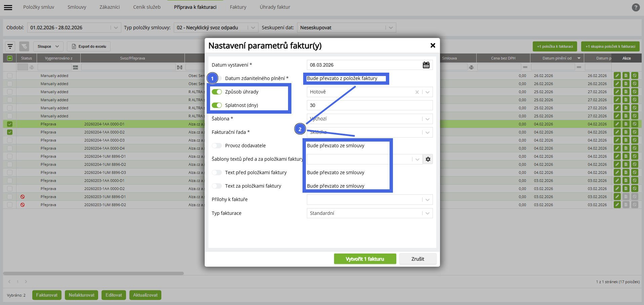Clear the Hotově payment method selection
Viewport: 644px width, 305px height.
coord(417,92)
